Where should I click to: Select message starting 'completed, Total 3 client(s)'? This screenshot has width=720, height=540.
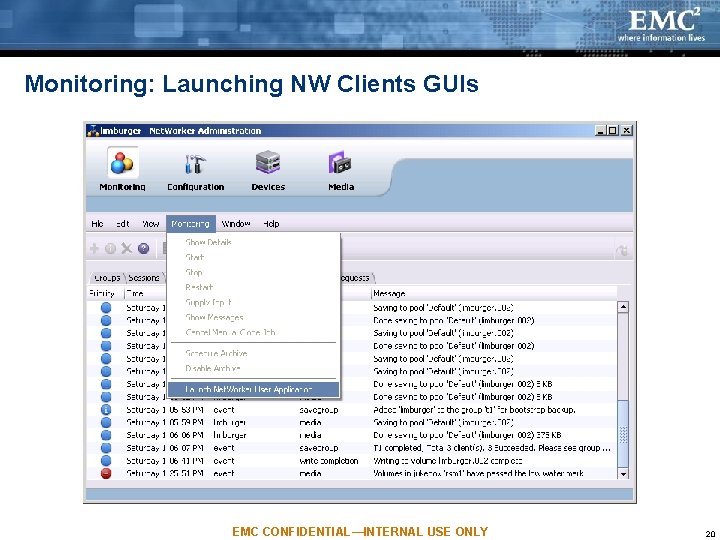492,448
